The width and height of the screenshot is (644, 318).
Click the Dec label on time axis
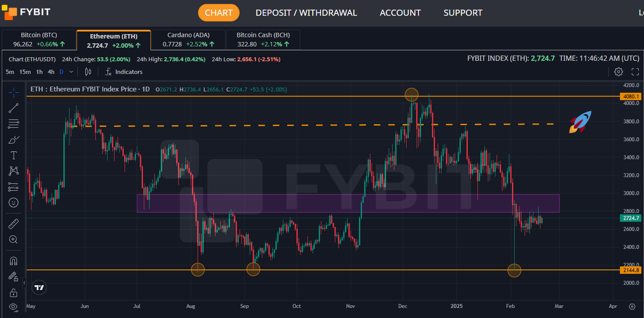coord(402,306)
